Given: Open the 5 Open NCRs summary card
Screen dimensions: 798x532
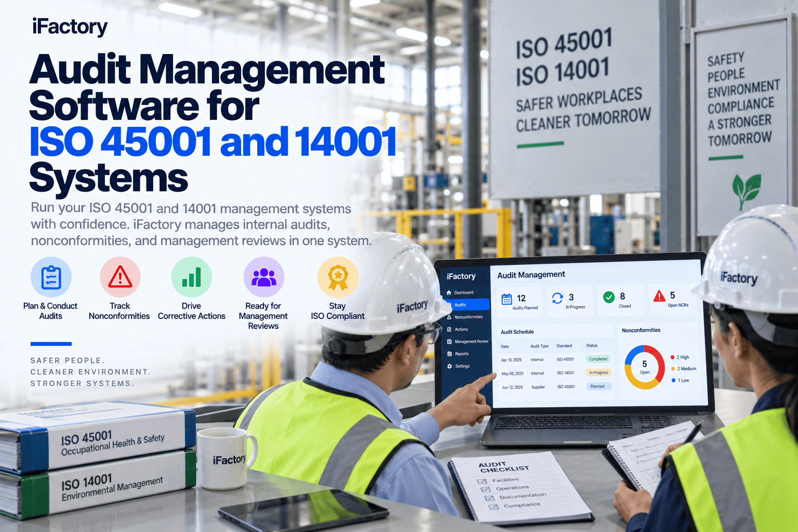Looking at the screenshot, I should pyautogui.click(x=672, y=299).
